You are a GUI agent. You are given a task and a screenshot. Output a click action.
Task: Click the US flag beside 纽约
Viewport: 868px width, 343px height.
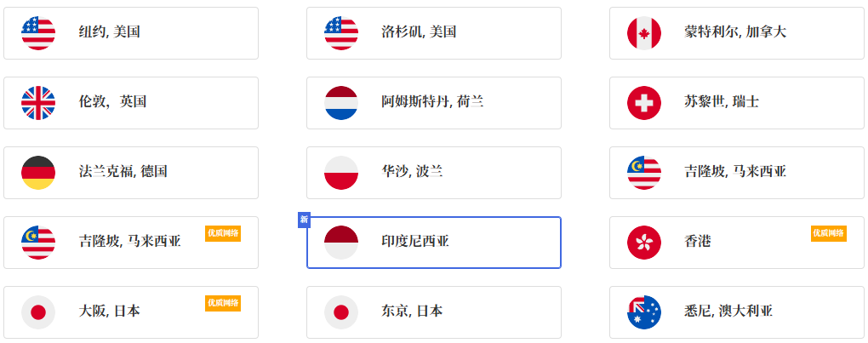pyautogui.click(x=38, y=33)
